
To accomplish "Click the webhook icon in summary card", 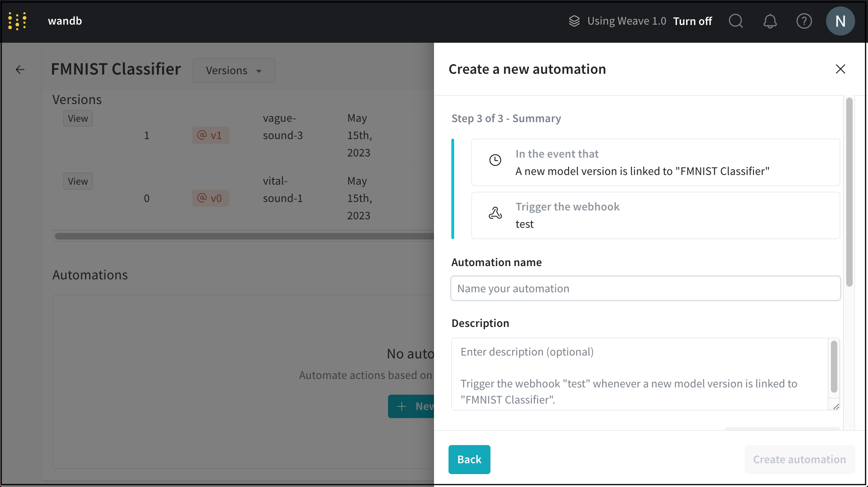I will pyautogui.click(x=495, y=213).
